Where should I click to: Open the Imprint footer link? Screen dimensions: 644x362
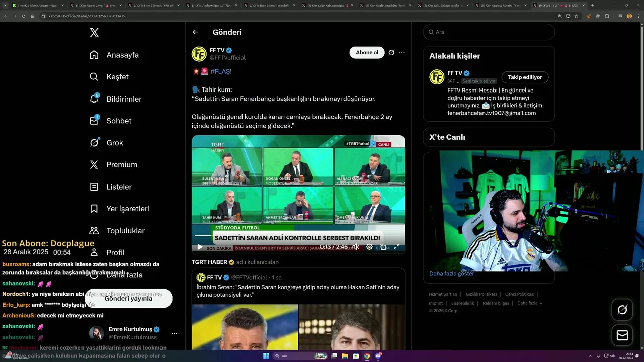click(x=436, y=303)
